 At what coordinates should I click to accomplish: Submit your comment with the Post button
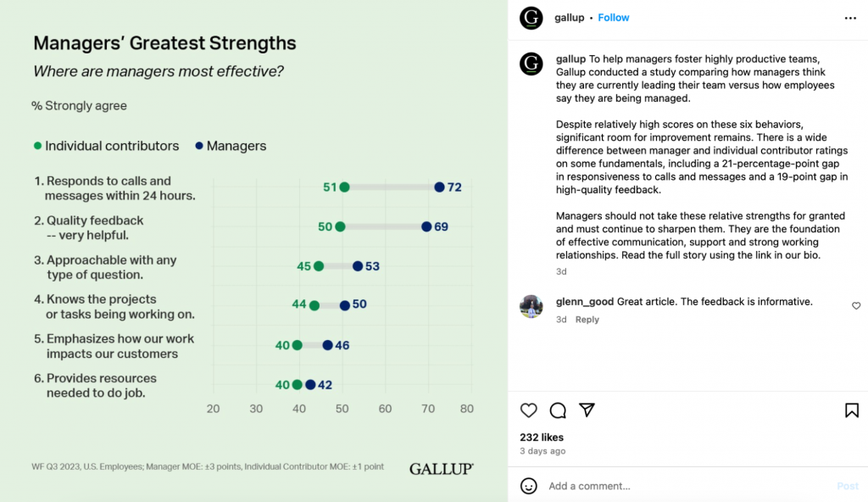(848, 485)
